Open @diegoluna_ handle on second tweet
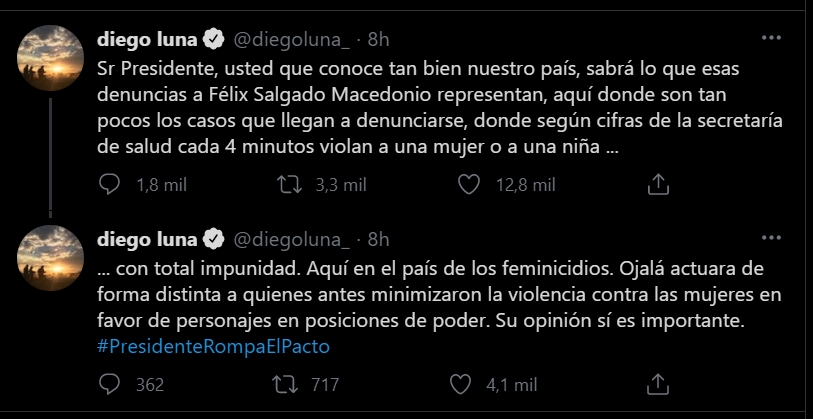Screen dimensions: 813x419 coord(291,240)
